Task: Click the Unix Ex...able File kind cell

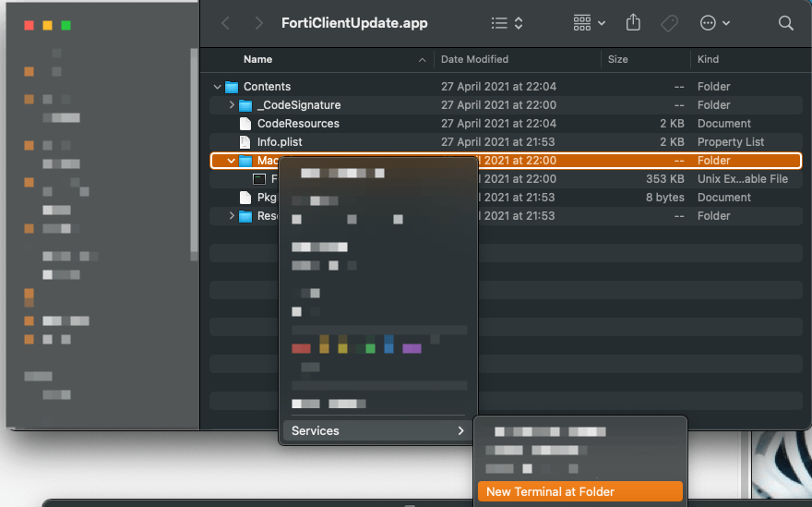Action: pos(743,179)
